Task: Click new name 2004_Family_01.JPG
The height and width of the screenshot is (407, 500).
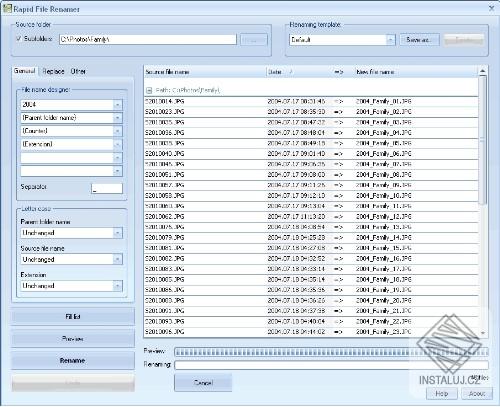Action: pyautogui.click(x=383, y=101)
